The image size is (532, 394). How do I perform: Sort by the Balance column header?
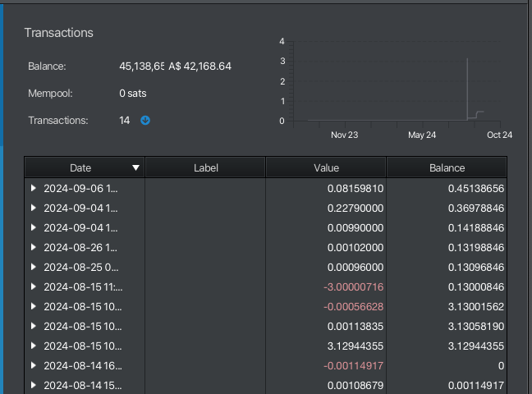[447, 167]
